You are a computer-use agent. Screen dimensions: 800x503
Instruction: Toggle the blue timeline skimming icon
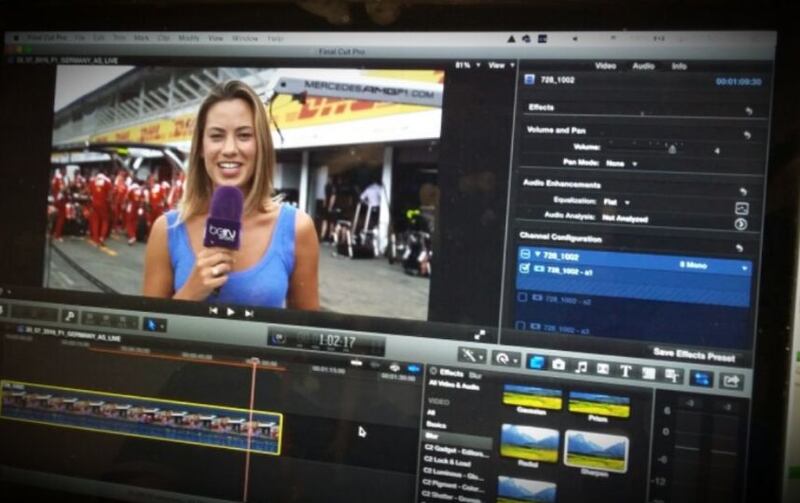point(414,368)
